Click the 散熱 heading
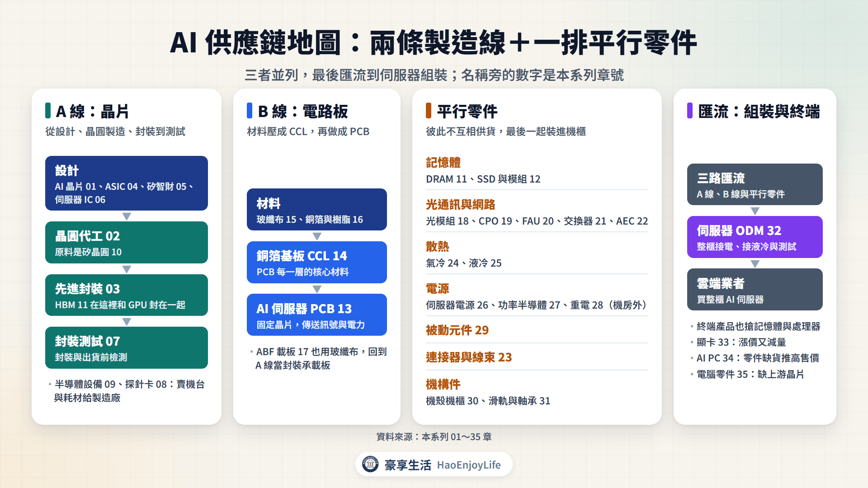The height and width of the screenshot is (488, 868). pyautogui.click(x=437, y=247)
